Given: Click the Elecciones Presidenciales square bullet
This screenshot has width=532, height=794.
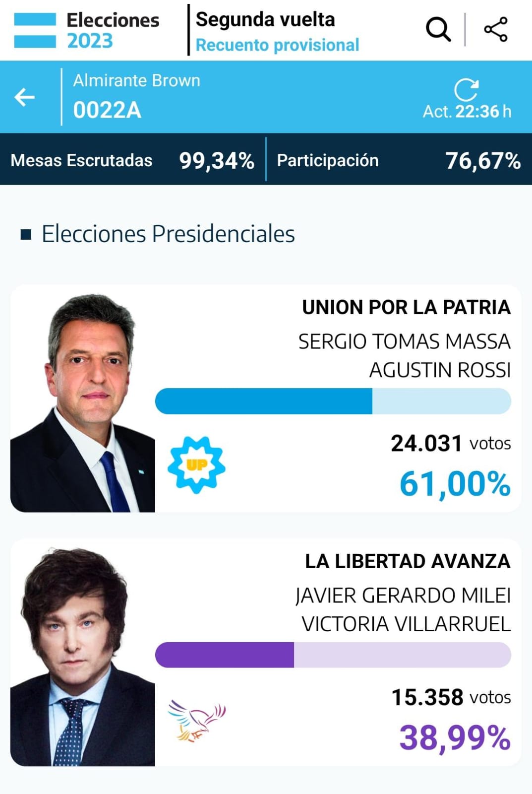Looking at the screenshot, I should (x=26, y=234).
